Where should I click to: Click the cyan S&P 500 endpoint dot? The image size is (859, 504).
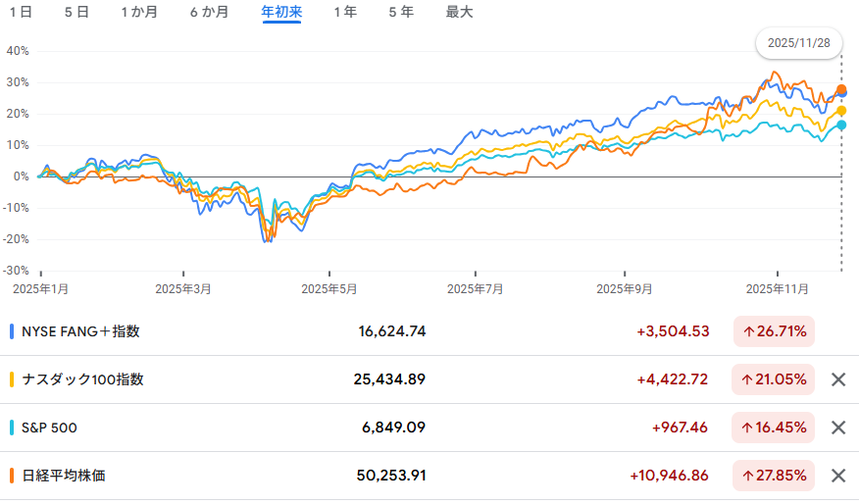point(841,125)
